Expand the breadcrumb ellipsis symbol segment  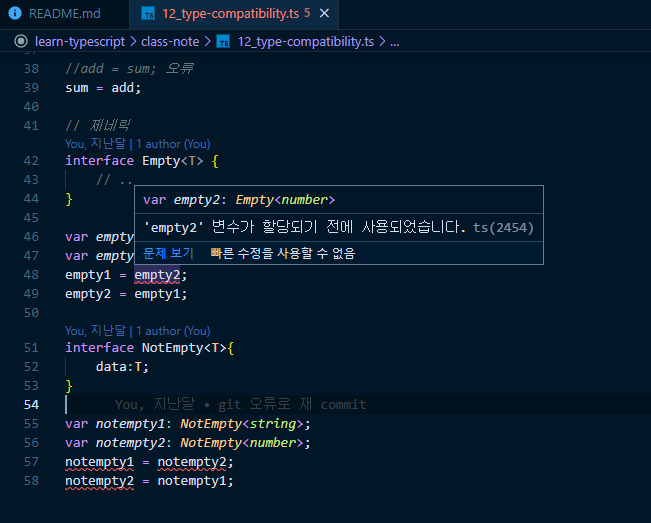pos(394,42)
